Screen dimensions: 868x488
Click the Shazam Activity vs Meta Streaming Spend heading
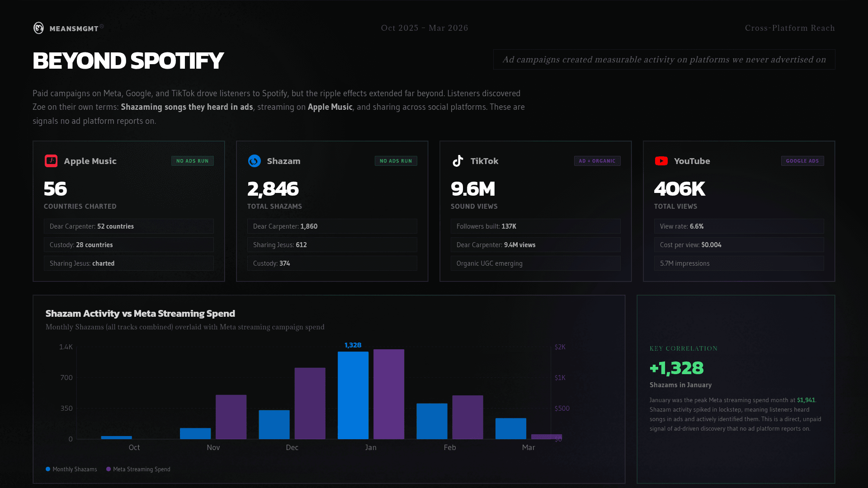click(140, 314)
